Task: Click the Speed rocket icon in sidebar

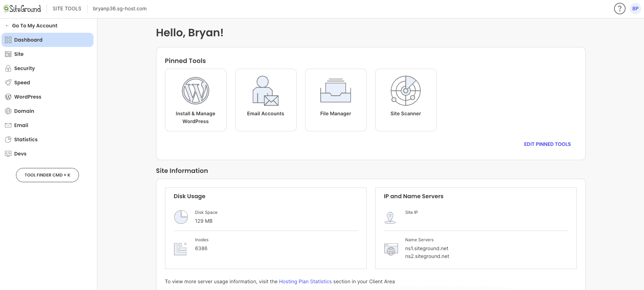Action: point(8,83)
